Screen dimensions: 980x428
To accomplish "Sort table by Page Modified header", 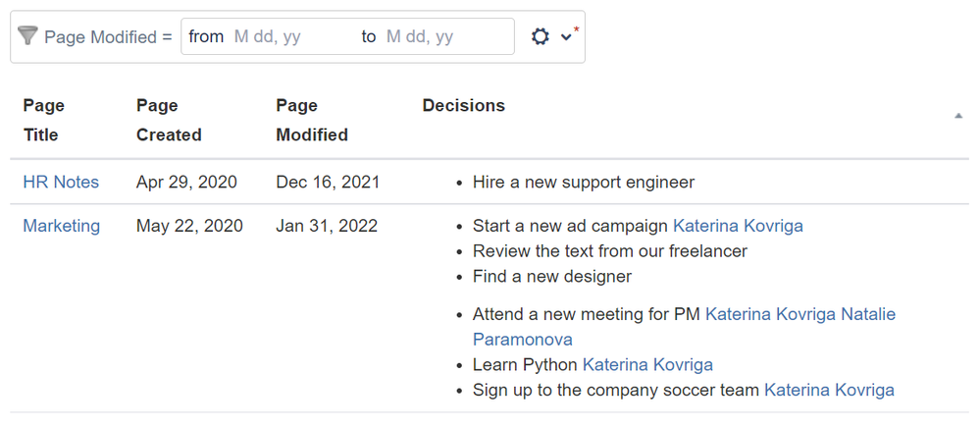I will (x=312, y=120).
